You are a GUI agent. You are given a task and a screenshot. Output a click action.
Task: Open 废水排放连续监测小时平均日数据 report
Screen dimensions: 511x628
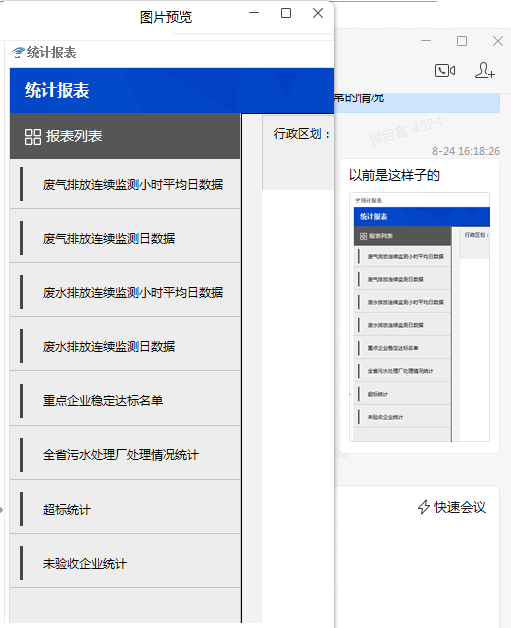click(x=125, y=292)
